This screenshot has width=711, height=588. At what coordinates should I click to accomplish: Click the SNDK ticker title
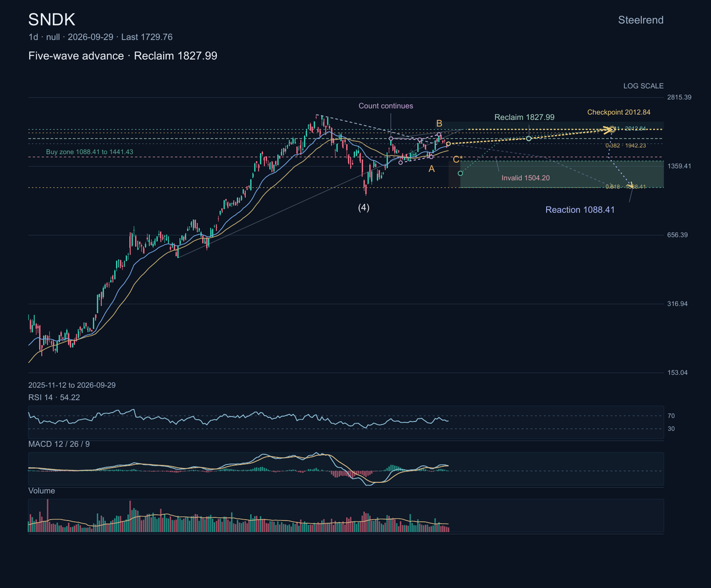point(52,20)
